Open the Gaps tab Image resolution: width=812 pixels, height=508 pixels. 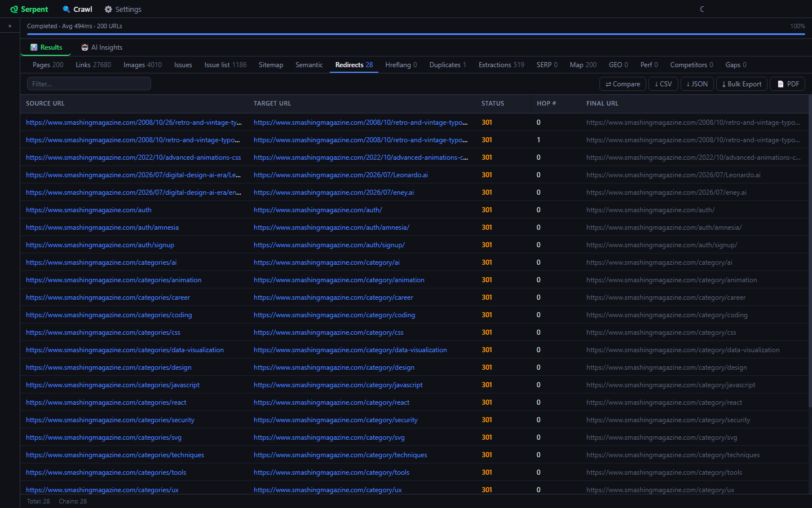tap(736, 65)
